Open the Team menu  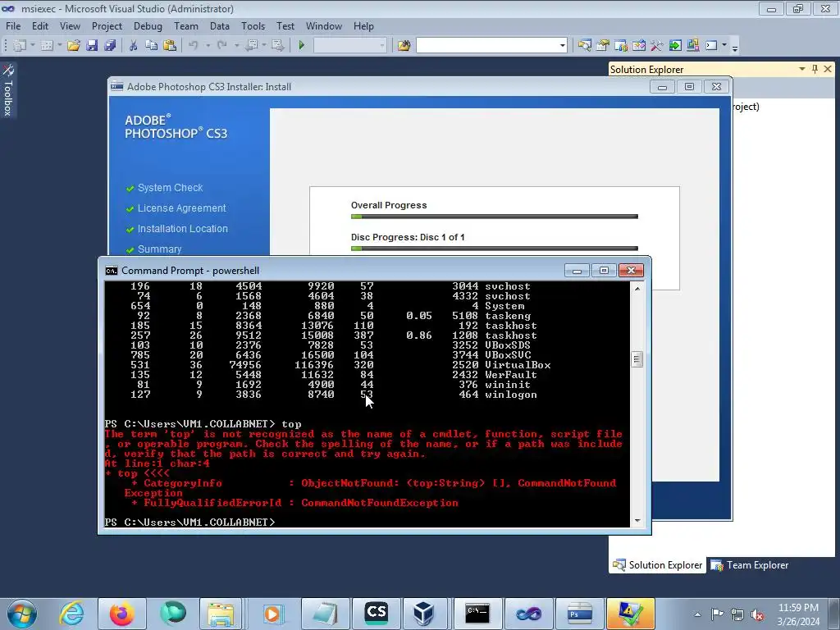click(x=186, y=25)
